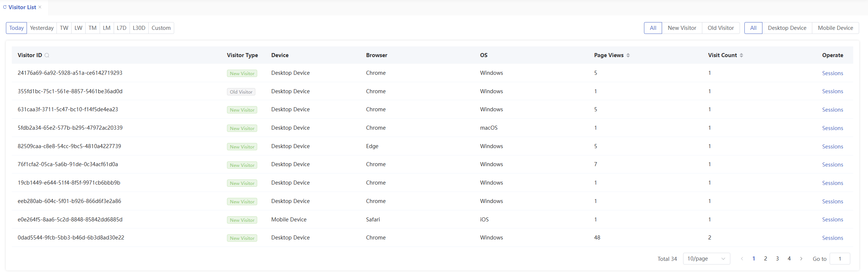View Sessions for the Safari iOS visitor
868x273 pixels.
click(x=832, y=220)
